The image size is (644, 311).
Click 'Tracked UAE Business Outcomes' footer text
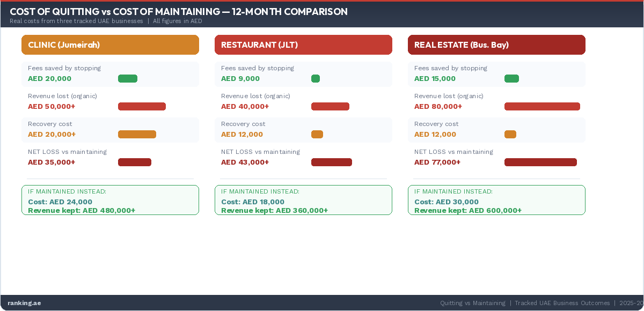pos(562,303)
